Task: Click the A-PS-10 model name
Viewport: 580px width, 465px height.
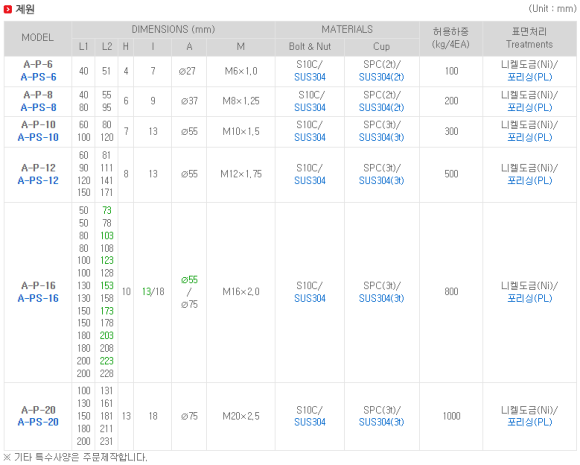Action: [x=38, y=137]
